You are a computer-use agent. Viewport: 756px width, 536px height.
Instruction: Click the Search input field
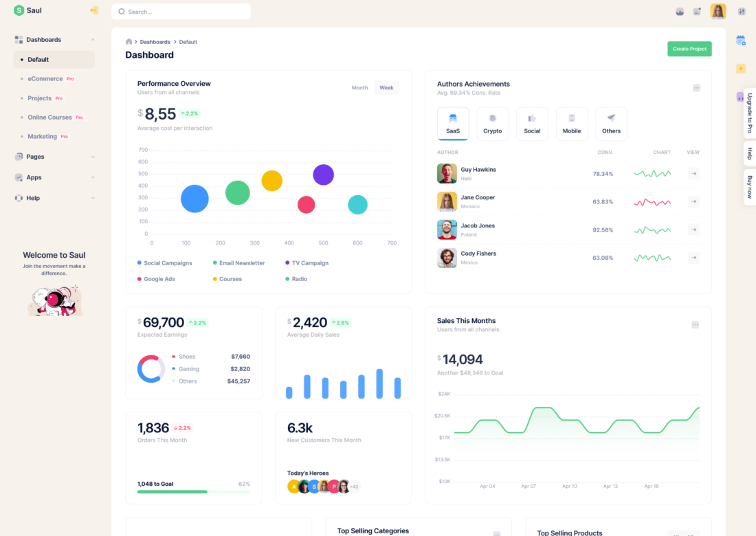181,12
